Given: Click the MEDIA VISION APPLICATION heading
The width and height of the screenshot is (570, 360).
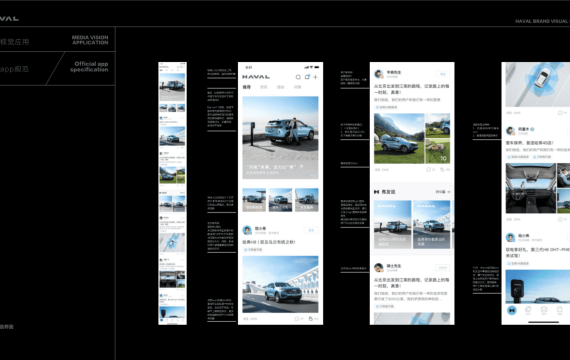Looking at the screenshot, I should pyautogui.click(x=90, y=40).
